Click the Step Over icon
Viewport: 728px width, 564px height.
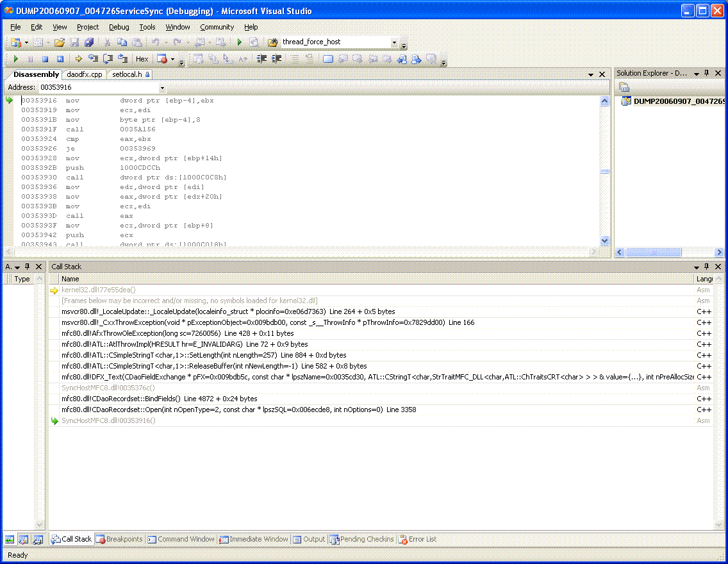coord(108,59)
